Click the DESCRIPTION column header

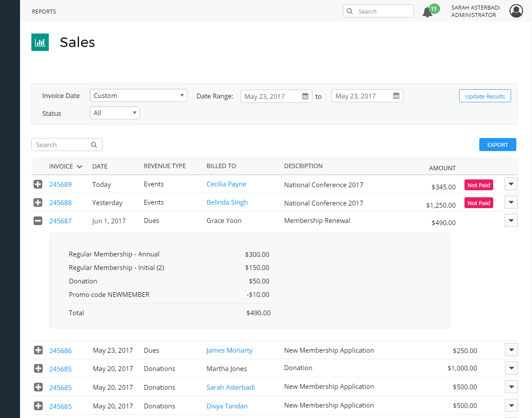[x=303, y=166]
